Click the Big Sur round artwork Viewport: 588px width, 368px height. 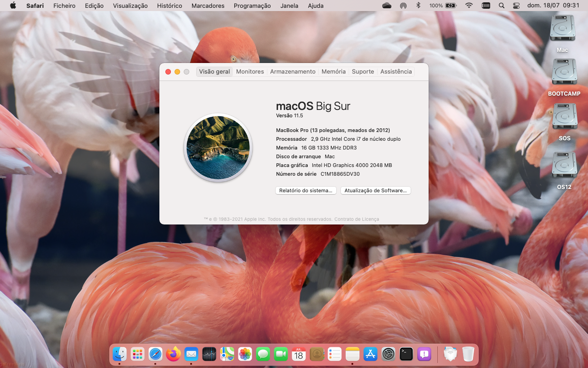(218, 148)
